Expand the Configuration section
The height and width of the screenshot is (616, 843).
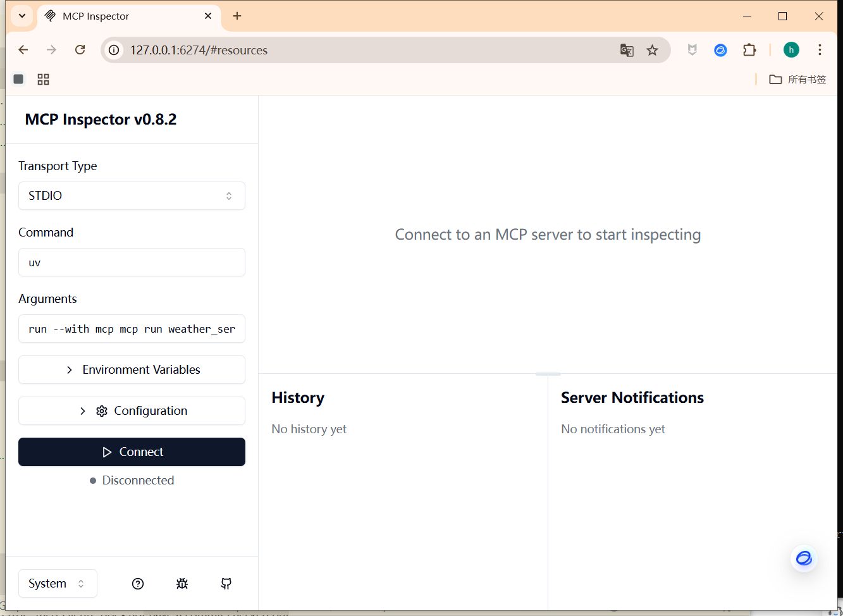(x=132, y=410)
